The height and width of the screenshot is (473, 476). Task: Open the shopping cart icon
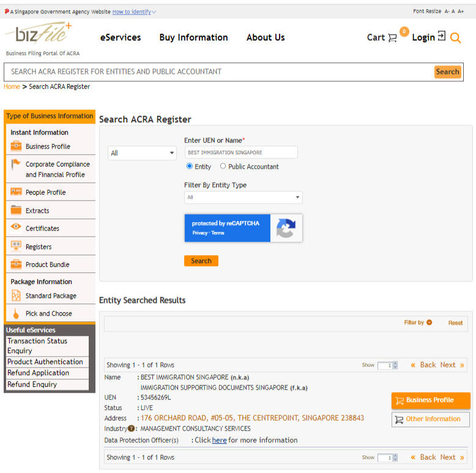392,38
